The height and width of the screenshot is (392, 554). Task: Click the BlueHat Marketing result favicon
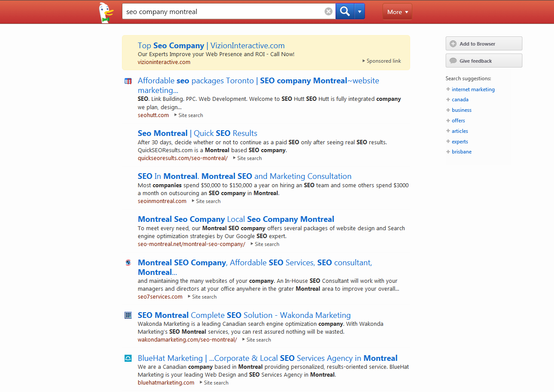128,358
